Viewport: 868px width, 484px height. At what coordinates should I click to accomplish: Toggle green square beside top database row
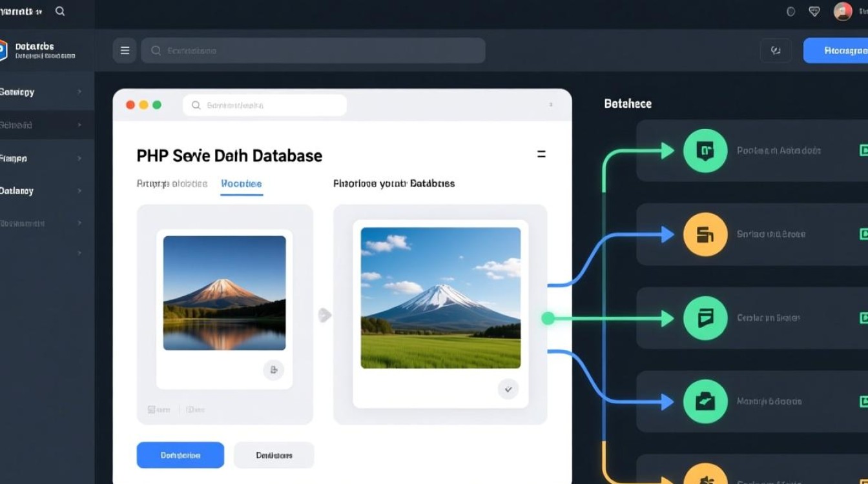coord(863,151)
